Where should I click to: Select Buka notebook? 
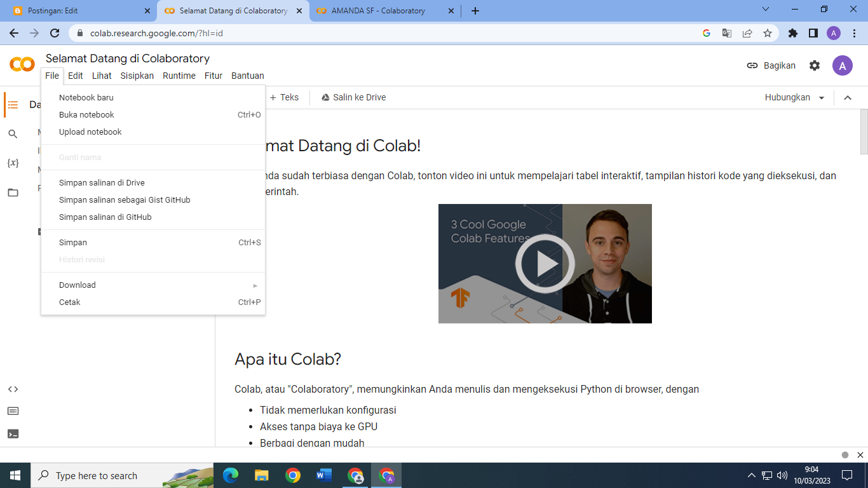153,115
